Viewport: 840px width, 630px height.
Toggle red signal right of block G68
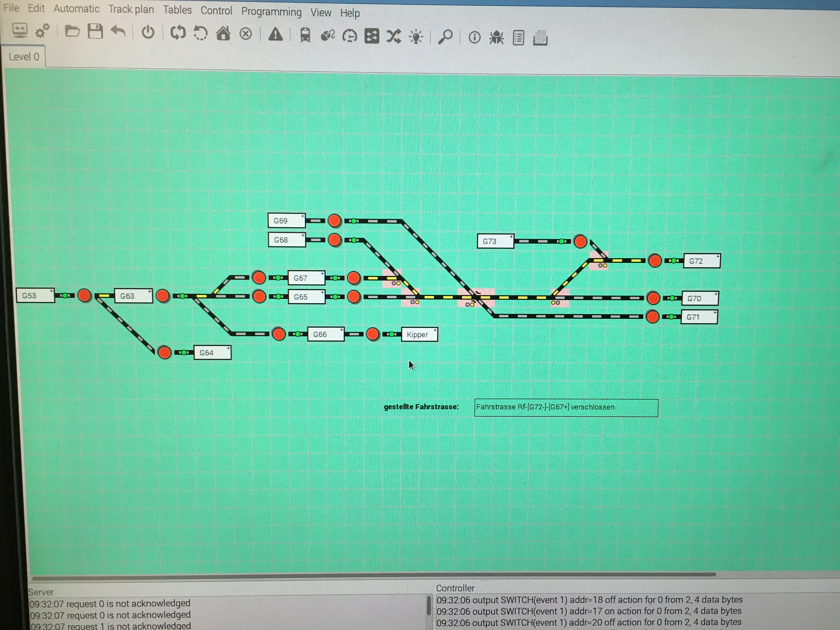335,240
